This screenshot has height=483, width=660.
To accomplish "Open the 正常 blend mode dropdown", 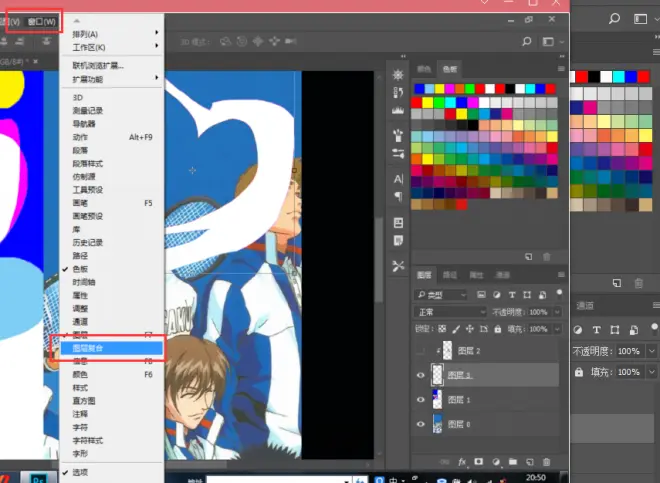I will tap(450, 312).
